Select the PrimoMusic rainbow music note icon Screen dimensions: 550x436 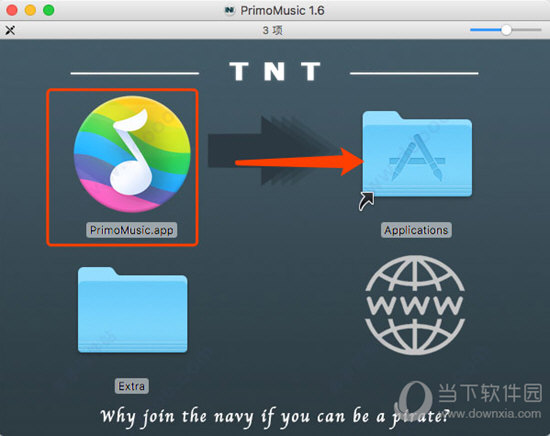coord(132,154)
